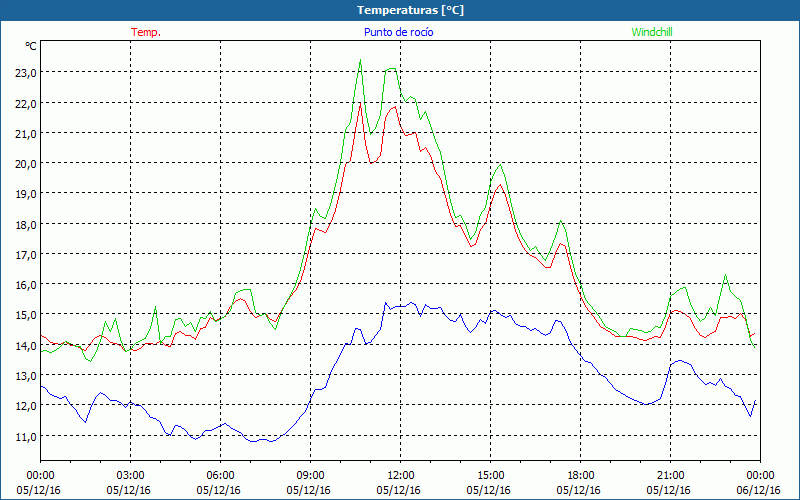Click the 20,0 y-axis value
Viewport: 800px width, 500px height.
[26, 164]
